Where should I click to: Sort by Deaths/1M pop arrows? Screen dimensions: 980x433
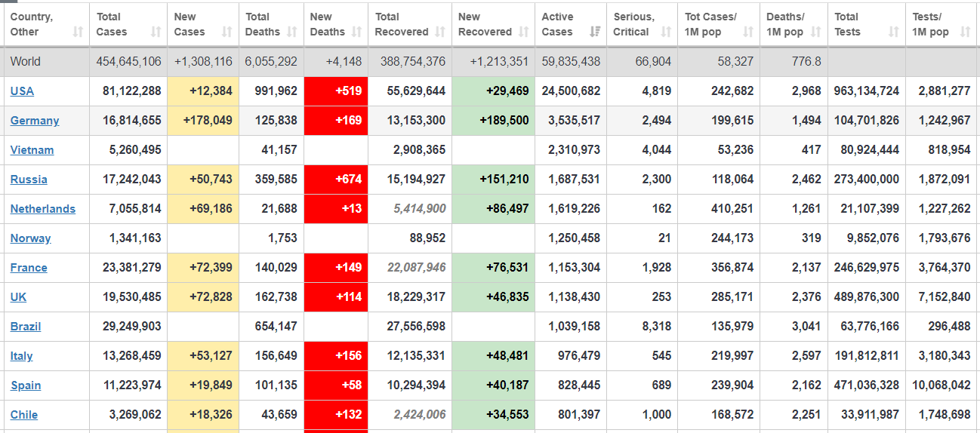(816, 32)
